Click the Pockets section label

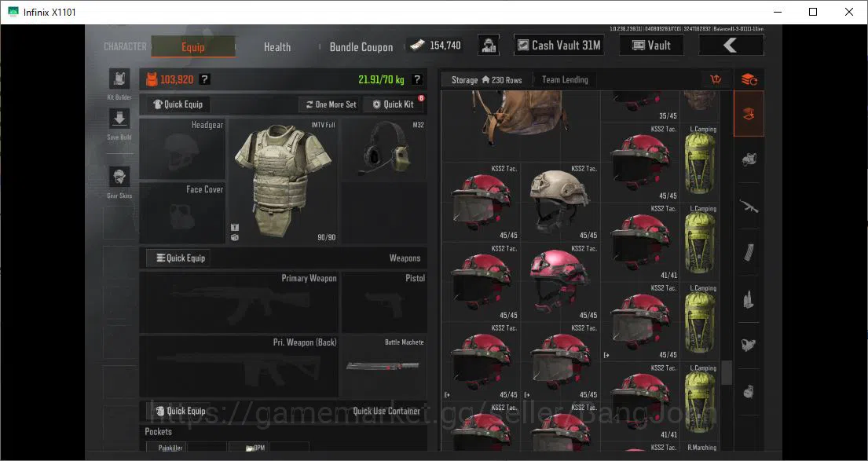[159, 432]
